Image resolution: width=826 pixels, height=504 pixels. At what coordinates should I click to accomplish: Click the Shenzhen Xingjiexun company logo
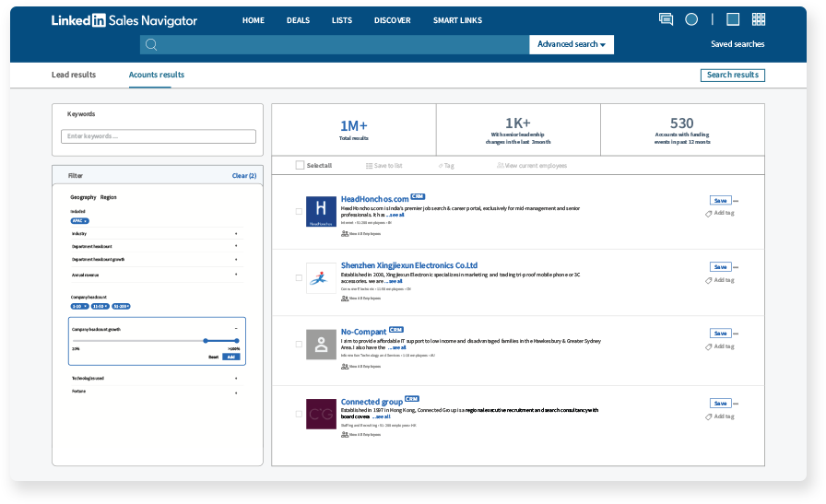pos(321,278)
